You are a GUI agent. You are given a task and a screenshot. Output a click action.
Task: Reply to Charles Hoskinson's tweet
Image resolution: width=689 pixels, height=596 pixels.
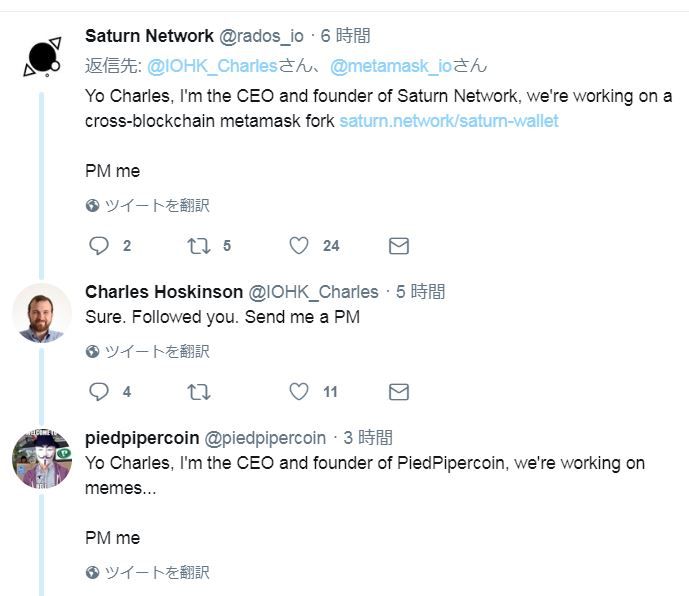[99, 392]
